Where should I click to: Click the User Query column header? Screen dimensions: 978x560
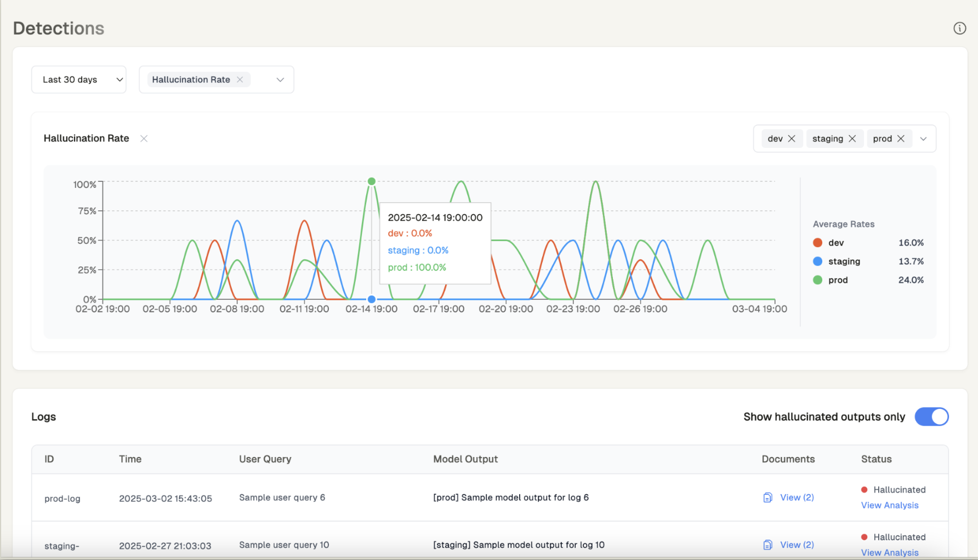click(x=265, y=459)
